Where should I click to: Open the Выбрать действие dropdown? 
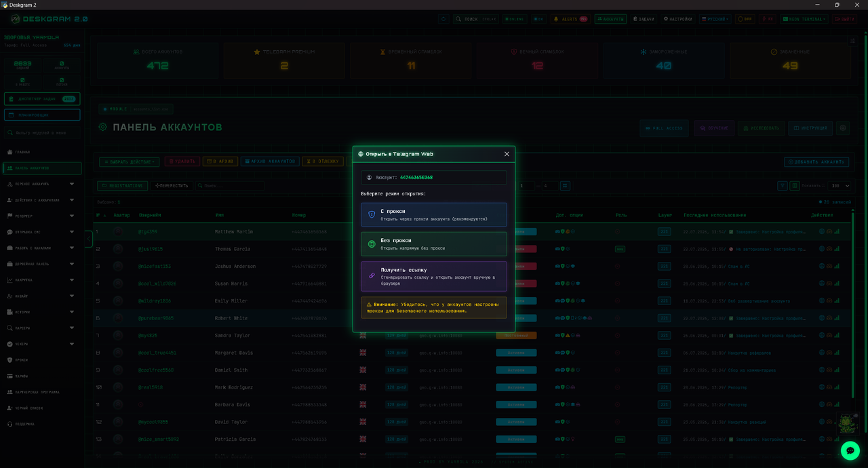tap(130, 162)
